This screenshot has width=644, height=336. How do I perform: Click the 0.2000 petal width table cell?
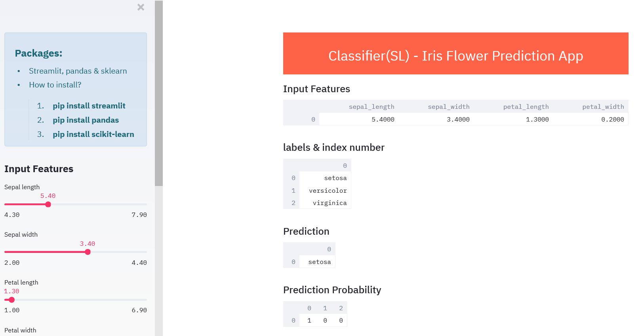click(612, 120)
